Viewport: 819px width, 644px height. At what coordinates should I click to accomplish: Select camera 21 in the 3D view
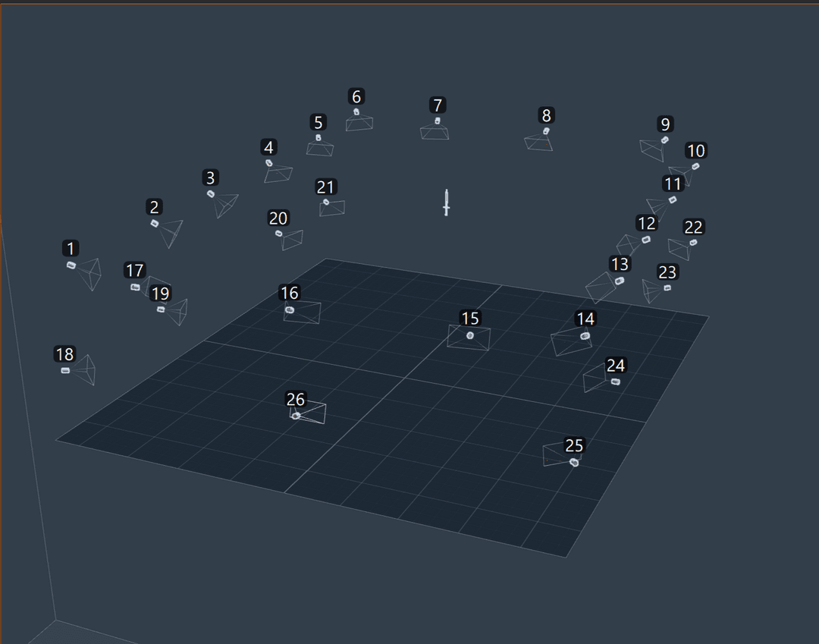326,202
